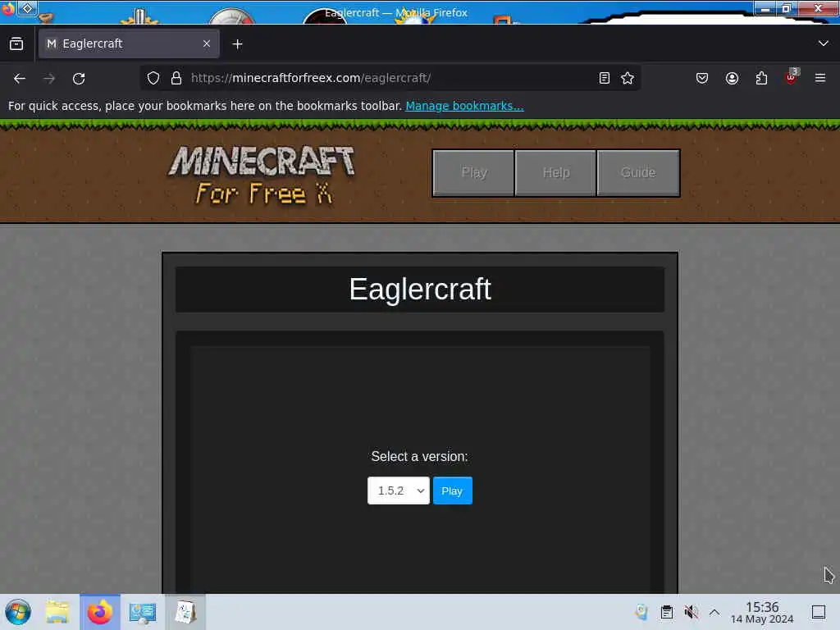
Task: Open Firefox View in tab bar
Action: [16, 43]
